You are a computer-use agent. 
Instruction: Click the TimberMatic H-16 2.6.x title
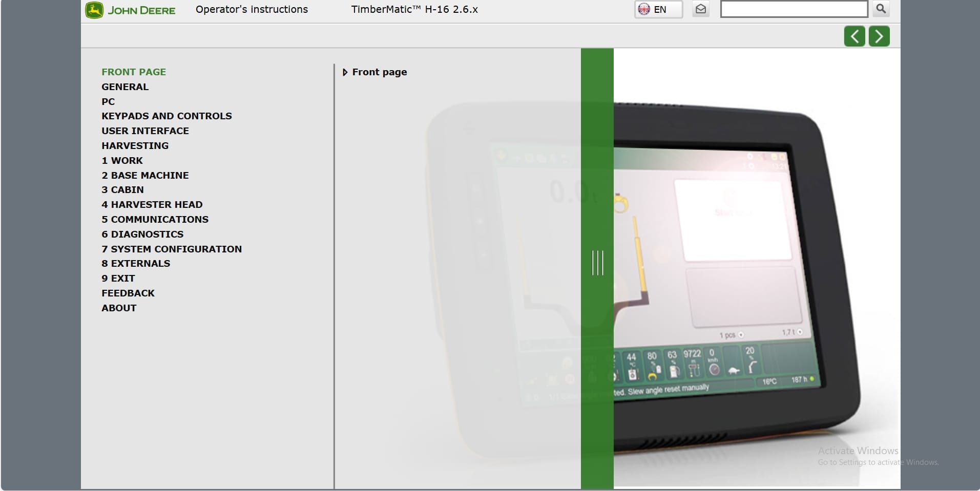coord(414,9)
